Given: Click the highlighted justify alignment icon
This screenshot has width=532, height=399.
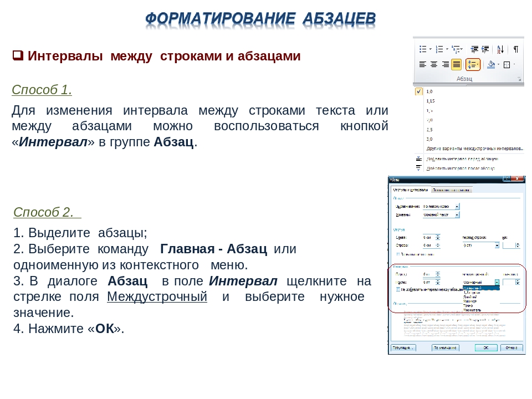Looking at the screenshot, I should coord(456,64).
